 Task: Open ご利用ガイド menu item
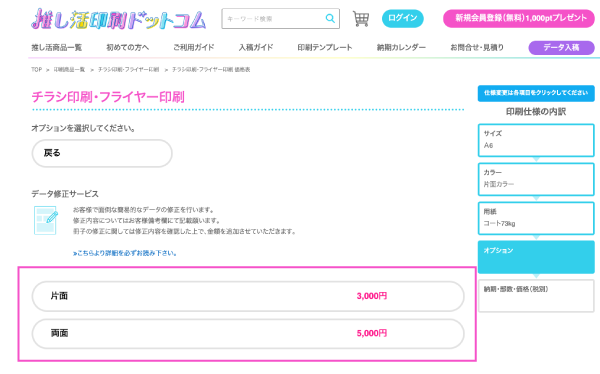tap(194, 47)
